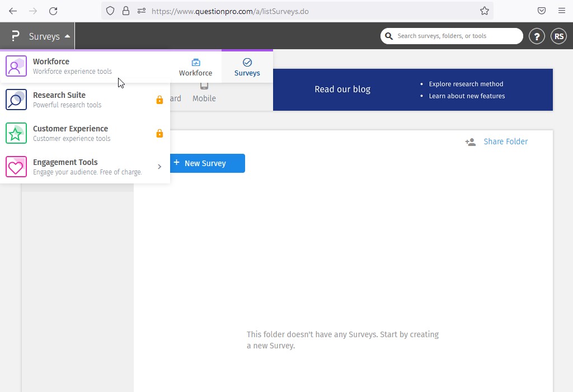
Task: Open the RS user profile avatar
Action: (558, 36)
